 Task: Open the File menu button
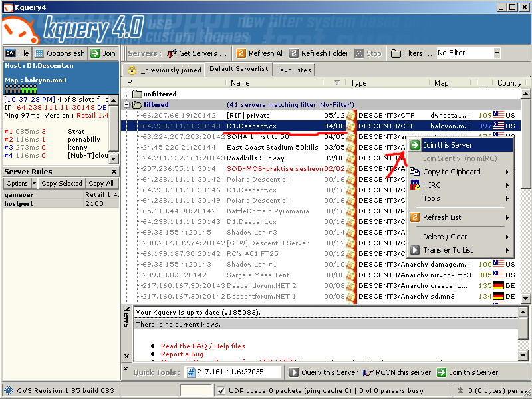pyautogui.click(x=18, y=53)
